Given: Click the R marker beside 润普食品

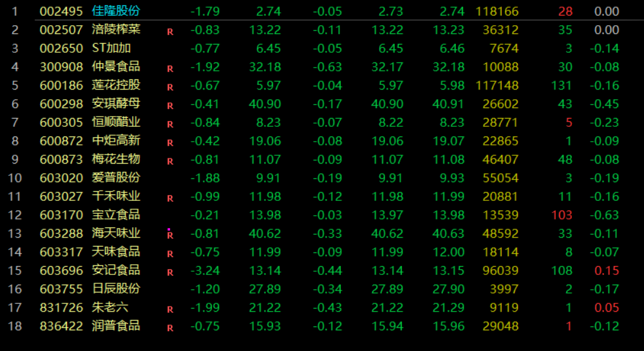Looking at the screenshot, I should pos(170,328).
